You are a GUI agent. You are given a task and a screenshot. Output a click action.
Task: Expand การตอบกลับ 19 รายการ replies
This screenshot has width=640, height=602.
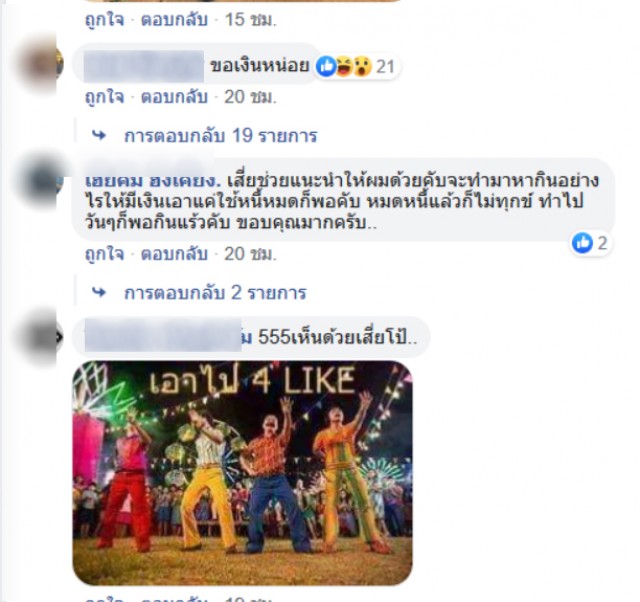(220, 136)
